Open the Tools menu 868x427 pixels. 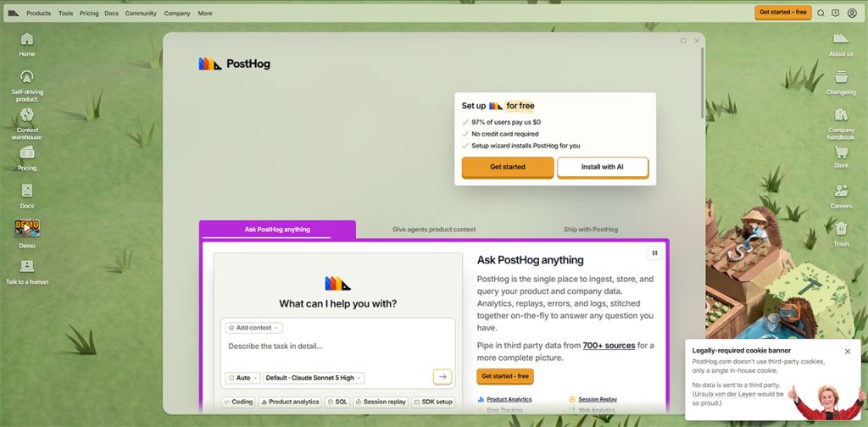(66, 14)
